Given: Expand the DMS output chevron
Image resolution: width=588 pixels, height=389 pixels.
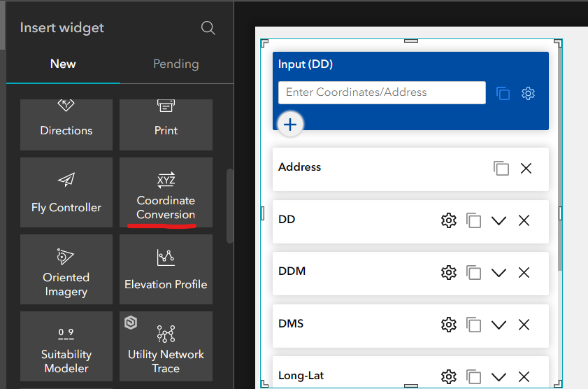Looking at the screenshot, I should pos(499,325).
